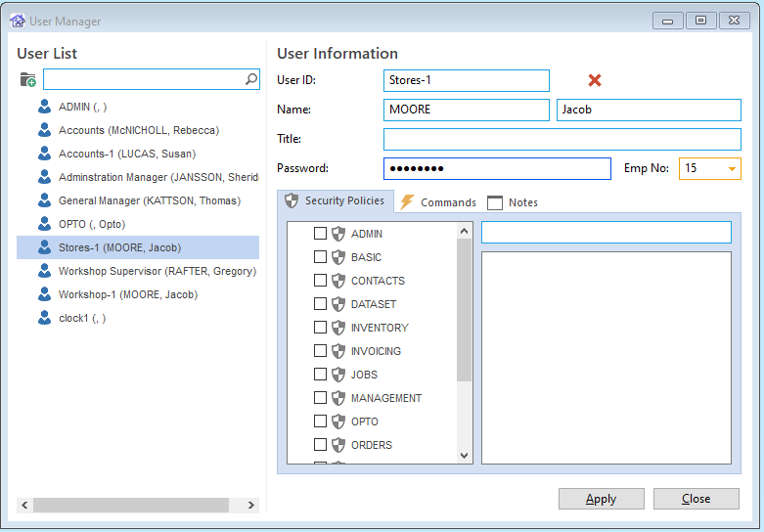
Task: Toggle the MANAGEMENT policy checkbox
Action: [320, 398]
